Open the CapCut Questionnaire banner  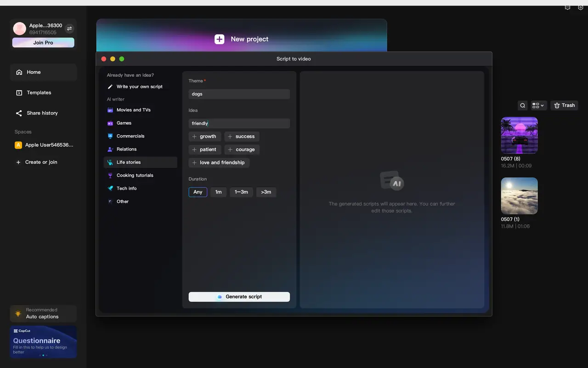pos(43,342)
